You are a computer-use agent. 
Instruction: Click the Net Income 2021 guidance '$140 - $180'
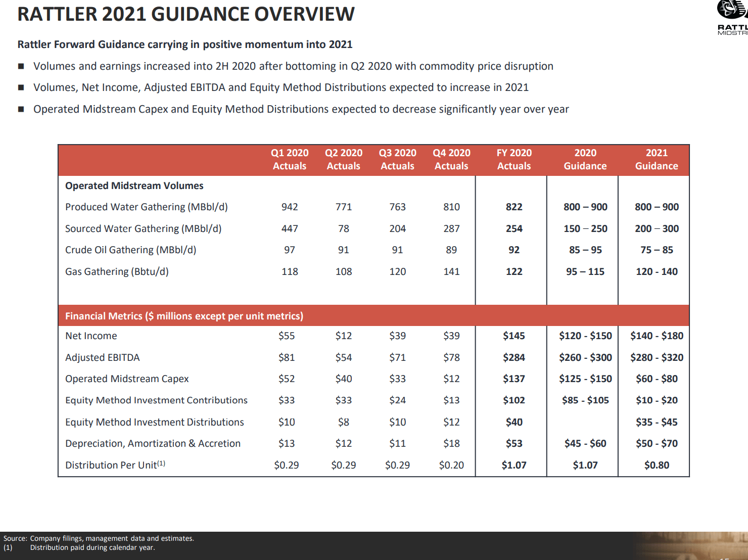pos(657,336)
